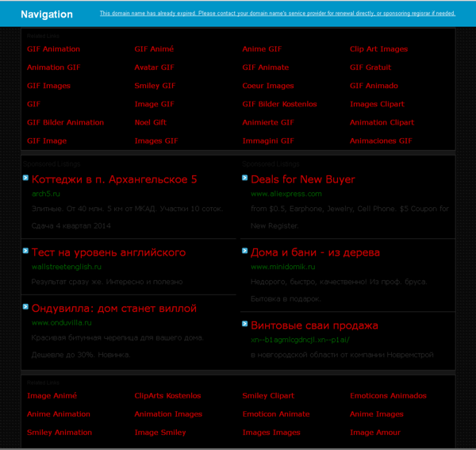The image size is (476, 450).
Task: Open Immagini GIF link
Action: tap(268, 141)
